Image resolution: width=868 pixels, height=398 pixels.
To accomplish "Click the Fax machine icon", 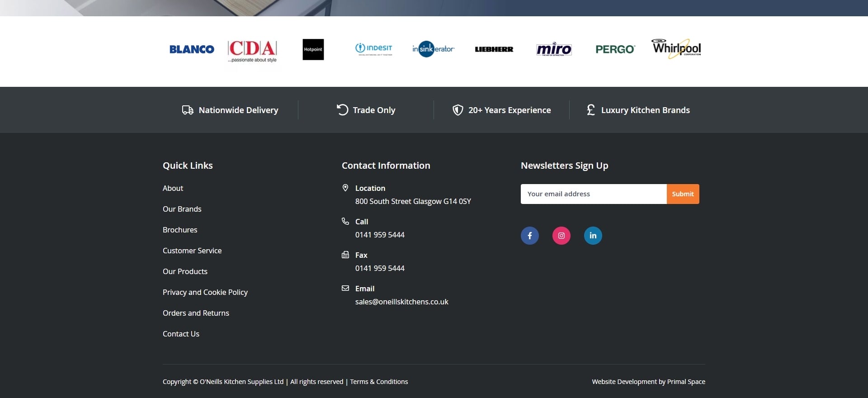I will 345,255.
